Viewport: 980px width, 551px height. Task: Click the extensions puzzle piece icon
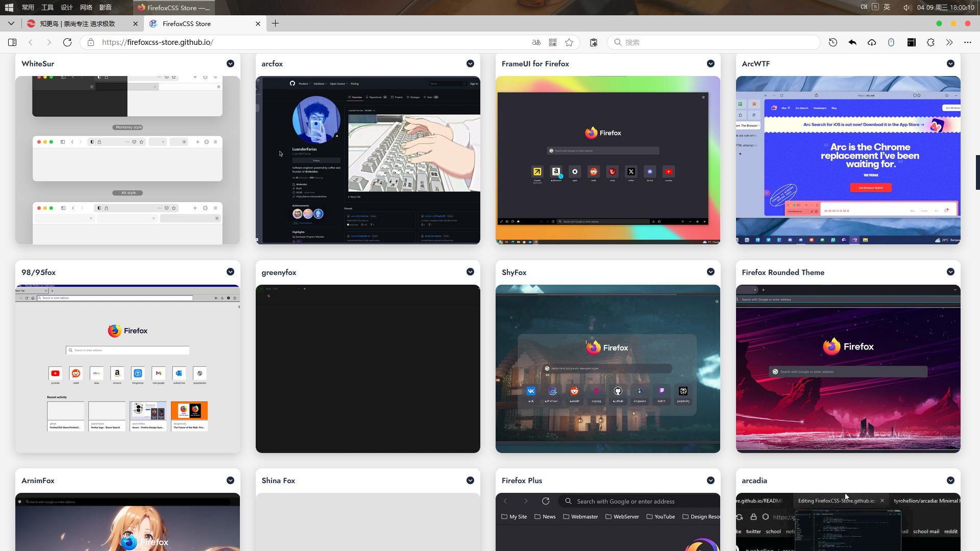930,42
